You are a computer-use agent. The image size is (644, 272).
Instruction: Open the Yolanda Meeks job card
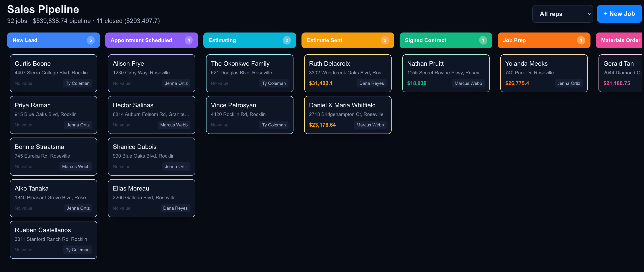coord(544,73)
